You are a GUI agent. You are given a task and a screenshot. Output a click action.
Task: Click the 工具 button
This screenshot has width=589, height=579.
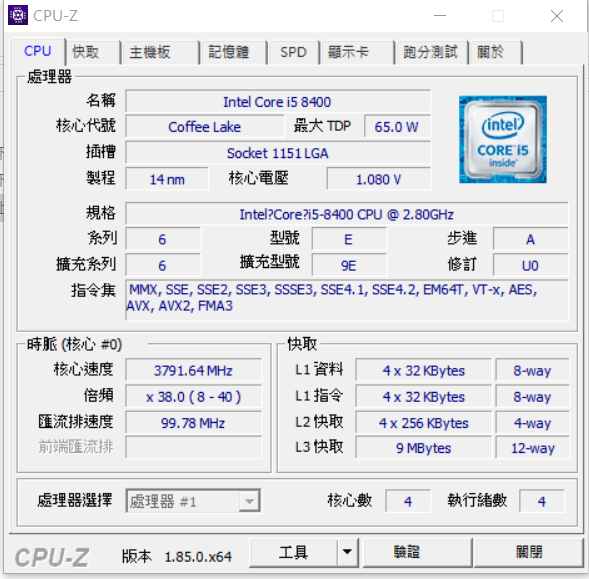[293, 552]
